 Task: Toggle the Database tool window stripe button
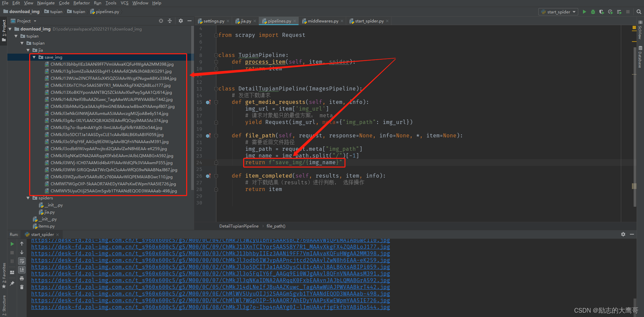pyautogui.click(x=640, y=57)
